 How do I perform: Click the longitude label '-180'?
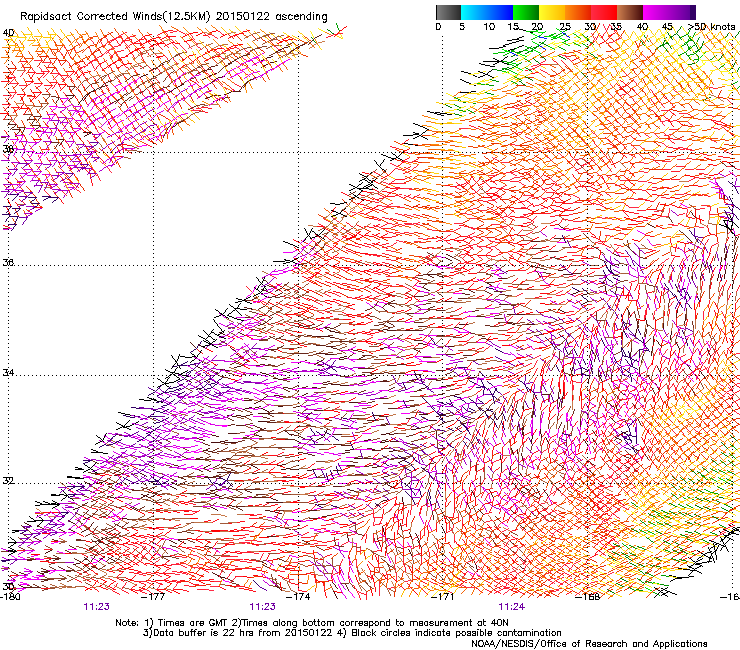pos(10,596)
